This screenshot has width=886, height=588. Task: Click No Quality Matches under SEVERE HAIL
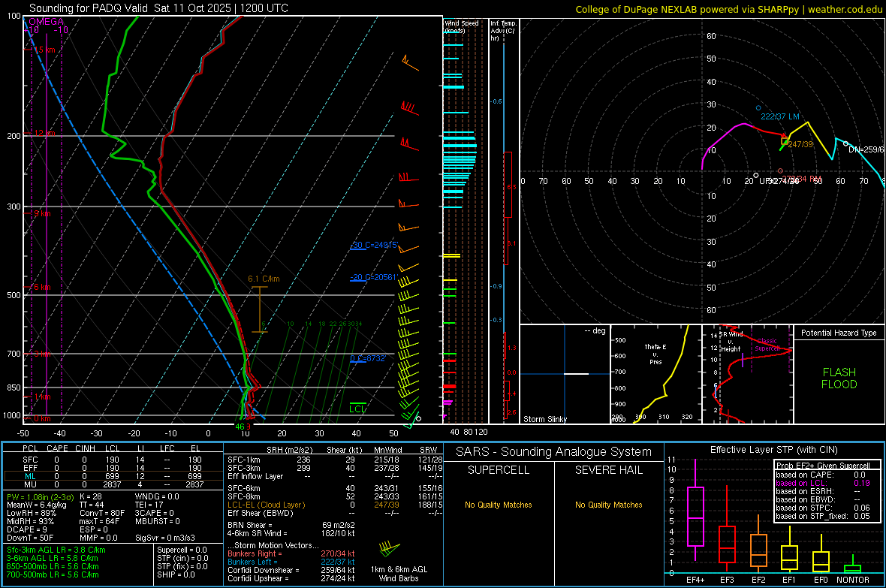click(x=608, y=505)
